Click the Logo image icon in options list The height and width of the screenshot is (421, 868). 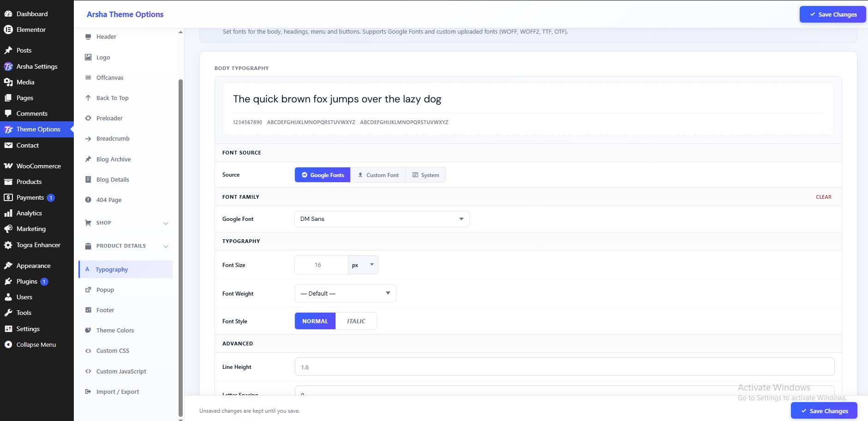(88, 57)
